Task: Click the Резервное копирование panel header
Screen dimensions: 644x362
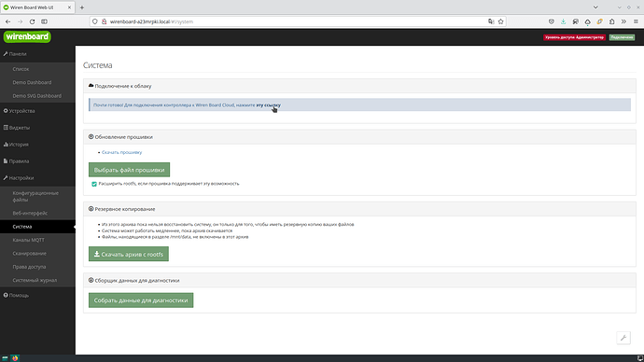Action: tap(359, 209)
